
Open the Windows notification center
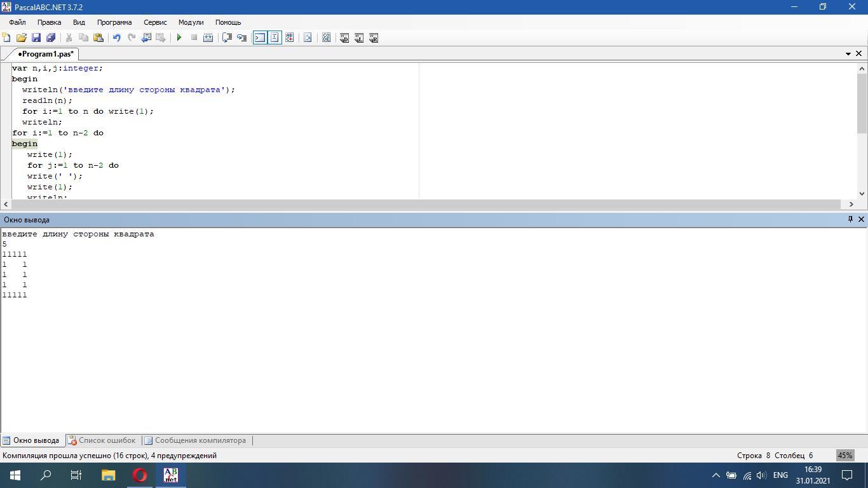(x=847, y=475)
